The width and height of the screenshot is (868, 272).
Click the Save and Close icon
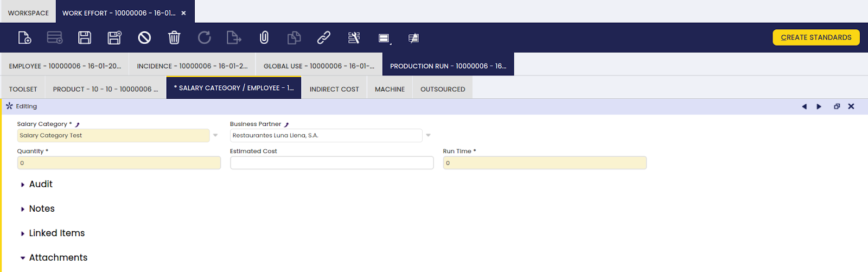coord(114,37)
